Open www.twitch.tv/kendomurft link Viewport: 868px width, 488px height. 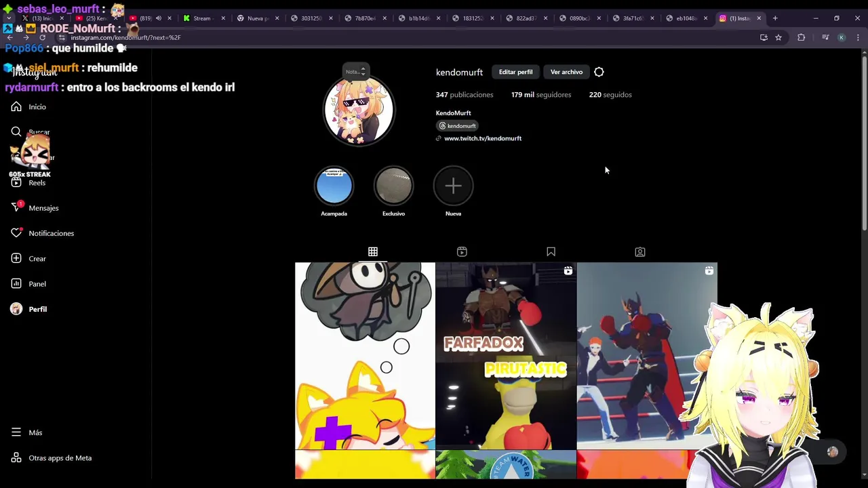coord(482,138)
